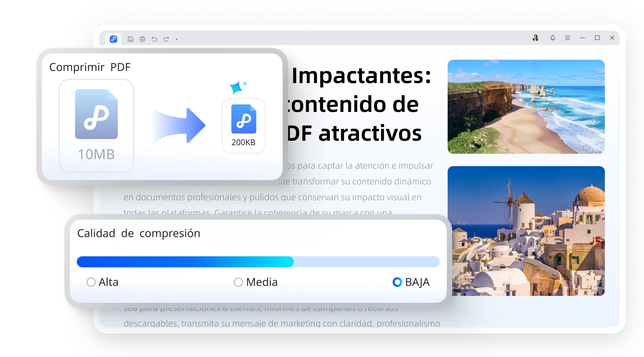This screenshot has width=644, height=357.
Task: Undo the last action
Action: (154, 39)
